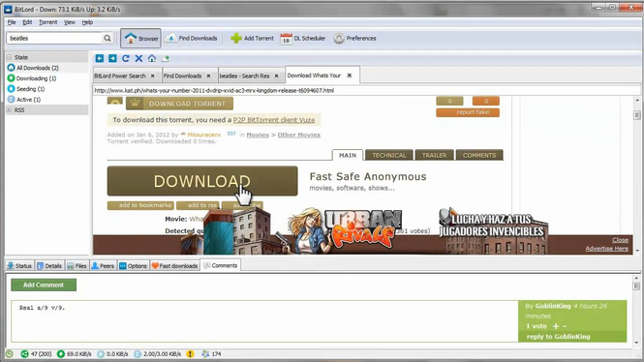644x362 pixels.
Task: Click add to rss button
Action: [x=198, y=205]
